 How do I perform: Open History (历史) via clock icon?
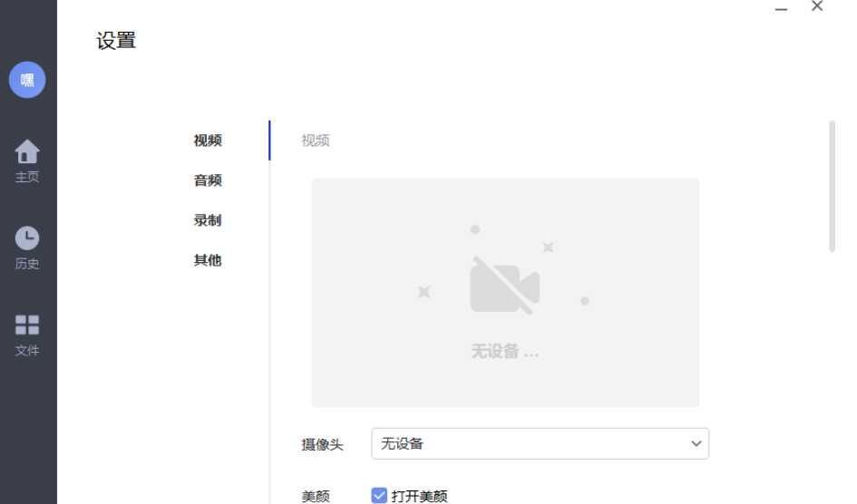pos(27,238)
